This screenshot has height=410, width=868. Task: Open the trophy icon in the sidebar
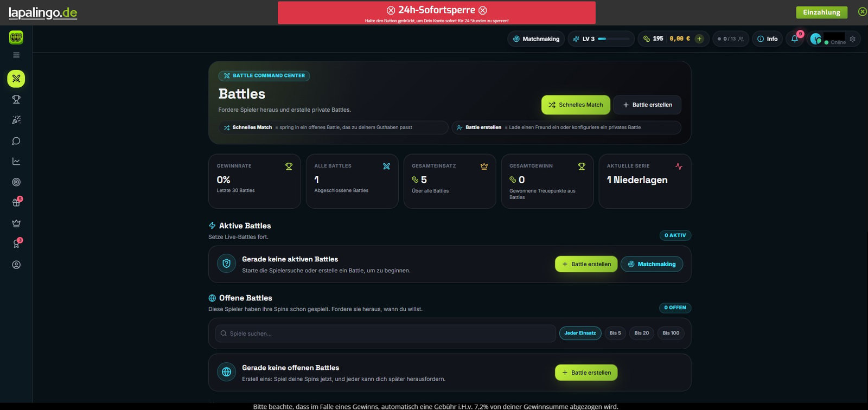click(x=16, y=99)
